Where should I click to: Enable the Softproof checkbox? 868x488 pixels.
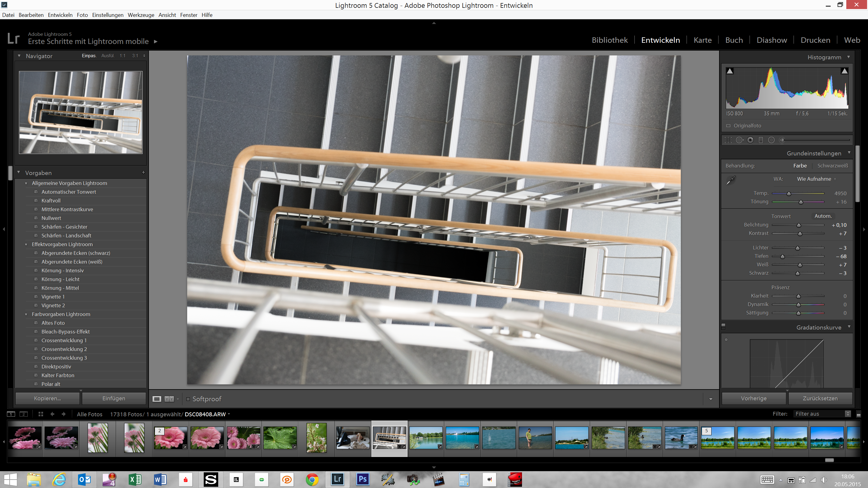click(188, 399)
